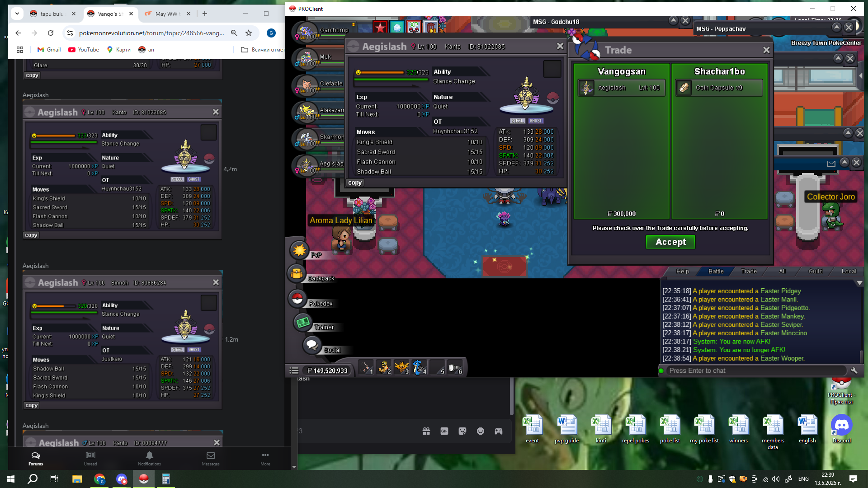Open the Discord emoji picker
The width and height of the screenshot is (868, 488).
[x=481, y=431]
